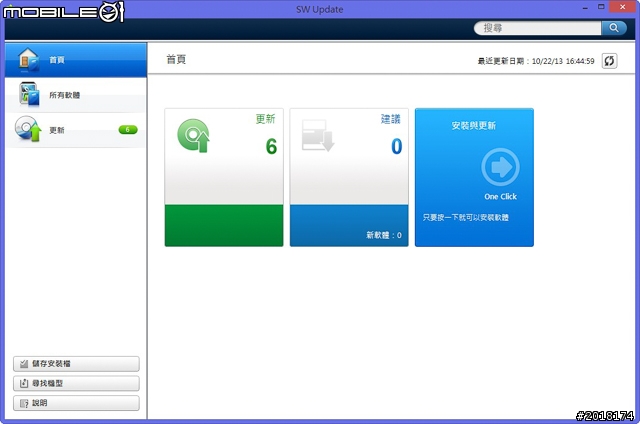The width and height of the screenshot is (640, 424).
Task: Click into the 搜尋 search field
Action: (x=538, y=28)
